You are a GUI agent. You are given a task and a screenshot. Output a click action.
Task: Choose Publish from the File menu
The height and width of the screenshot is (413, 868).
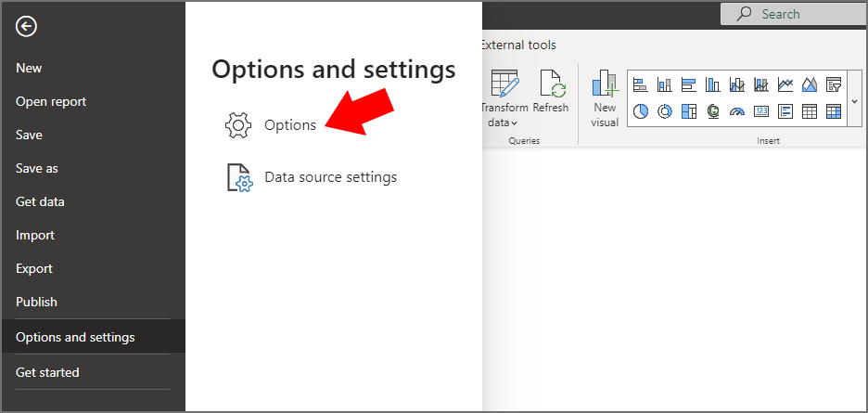[x=36, y=303]
